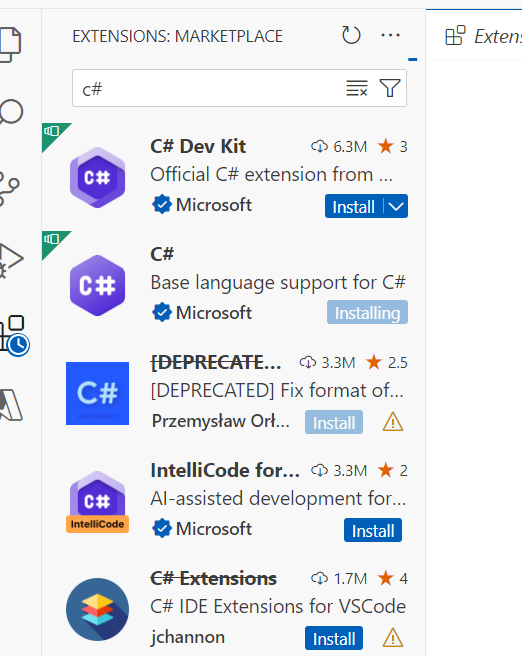This screenshot has height=656, width=522.
Task: Click warning icon on Przemysław Orł... extension
Action: tap(393, 422)
